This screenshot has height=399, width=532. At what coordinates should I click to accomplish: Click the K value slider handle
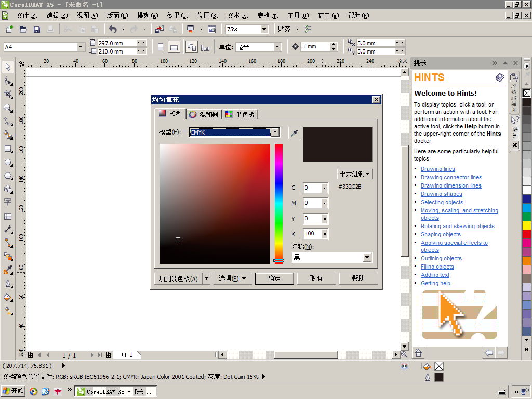325,234
